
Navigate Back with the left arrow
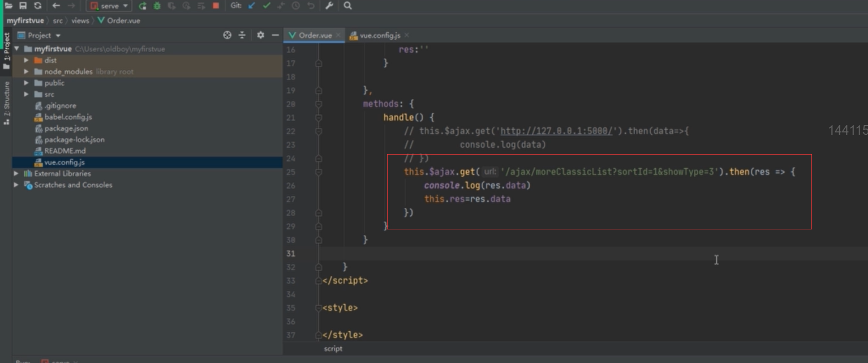(x=56, y=6)
